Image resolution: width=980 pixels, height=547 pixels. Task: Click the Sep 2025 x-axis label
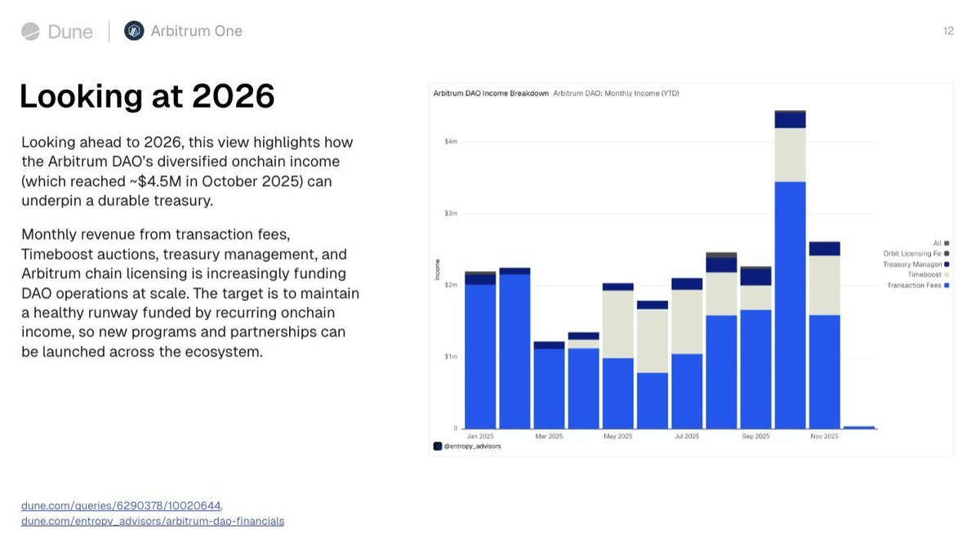tap(756, 437)
